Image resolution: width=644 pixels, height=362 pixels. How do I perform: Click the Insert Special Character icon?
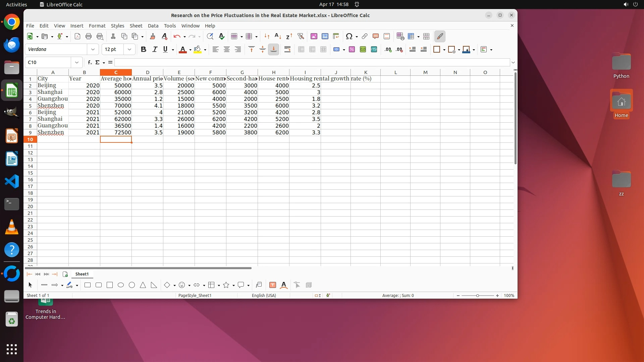(349, 36)
